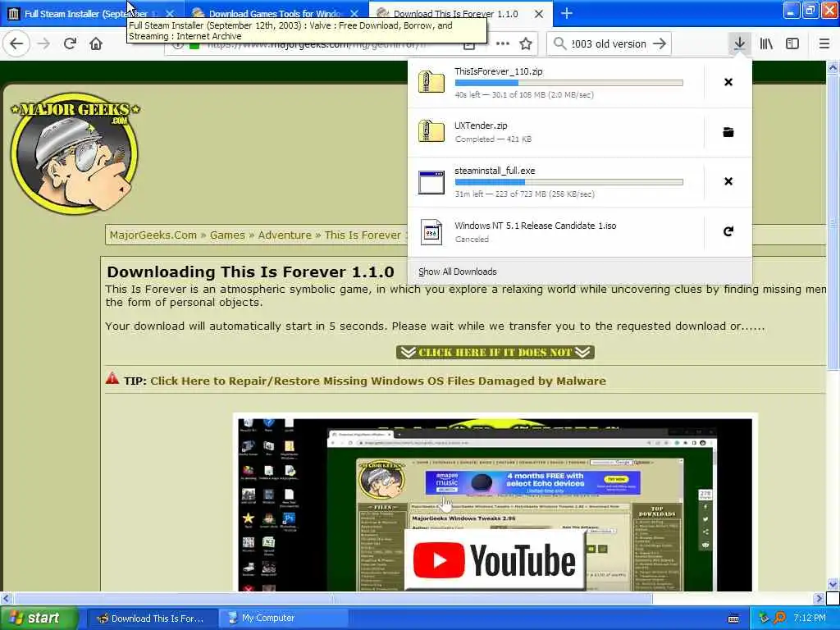Click the MajorGeeks logo
The width and height of the screenshot is (840, 630).
coord(75,153)
